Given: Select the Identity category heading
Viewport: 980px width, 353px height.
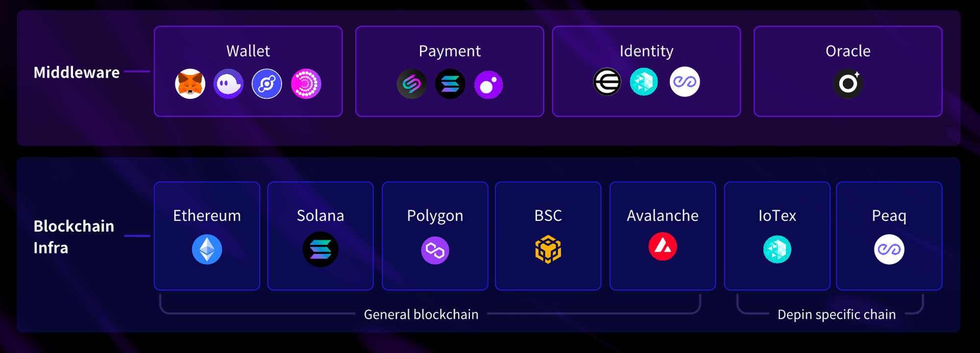Looking at the screenshot, I should pyautogui.click(x=646, y=51).
